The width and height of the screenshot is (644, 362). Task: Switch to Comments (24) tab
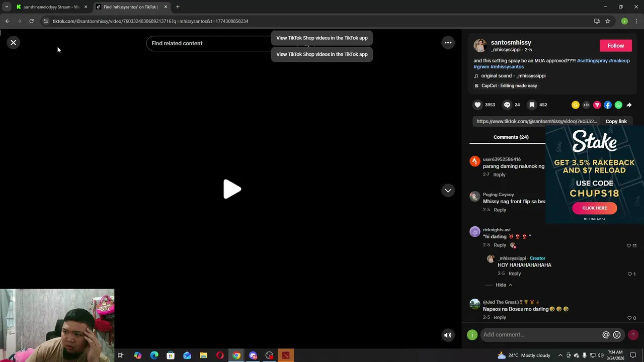[x=511, y=137]
